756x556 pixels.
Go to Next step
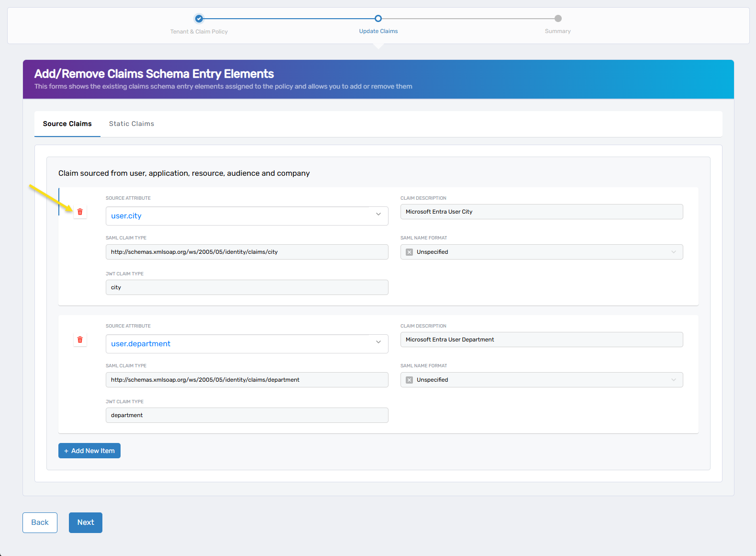pyautogui.click(x=86, y=522)
